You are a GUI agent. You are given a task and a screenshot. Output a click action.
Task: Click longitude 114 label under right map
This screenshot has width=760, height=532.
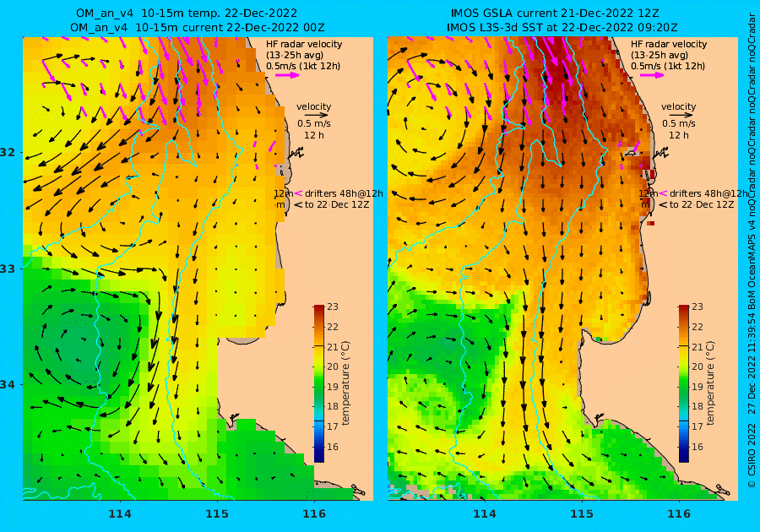[484, 513]
